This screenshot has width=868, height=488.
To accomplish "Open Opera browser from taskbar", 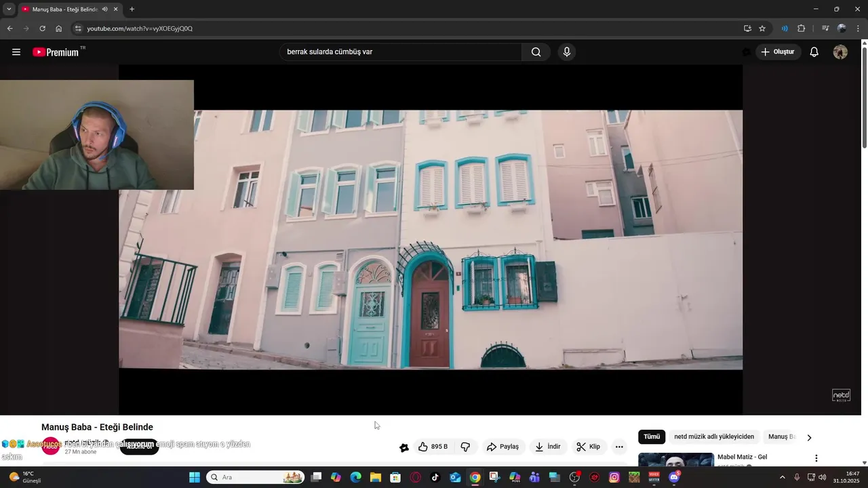I will click(x=416, y=477).
